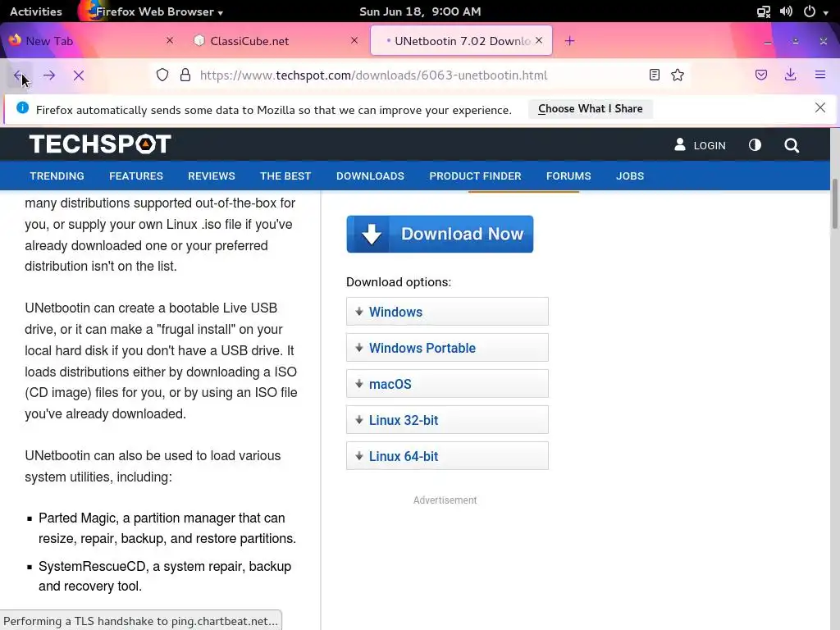
Task: Stop loading the page
Action: click(x=79, y=75)
